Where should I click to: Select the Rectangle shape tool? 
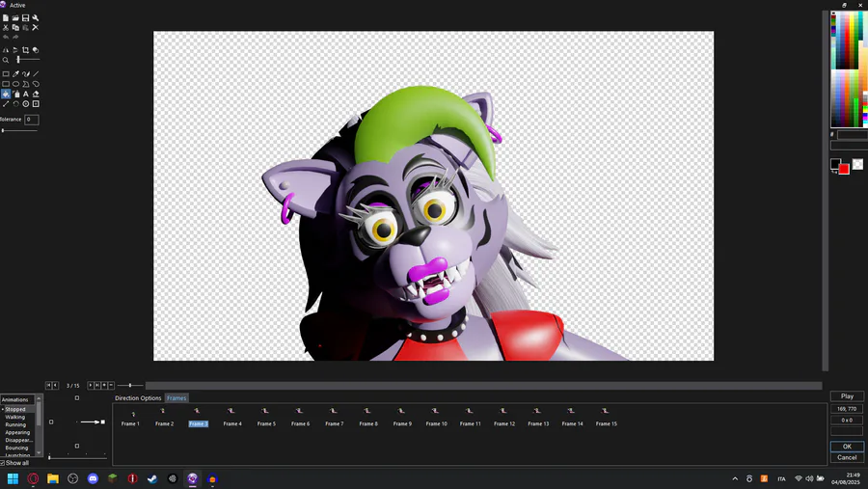click(x=6, y=84)
